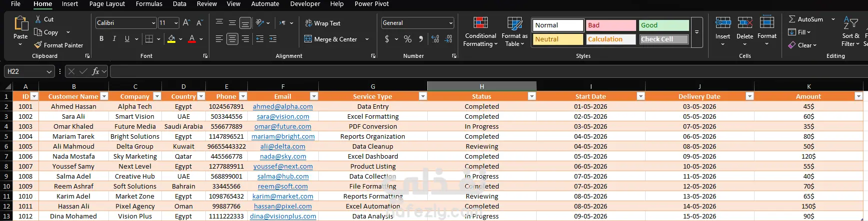Decrease the cell indent
The height and width of the screenshot is (221, 868).
click(260, 38)
